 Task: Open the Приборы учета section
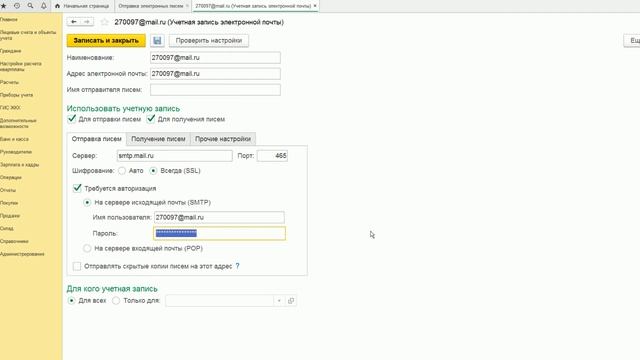(16, 95)
